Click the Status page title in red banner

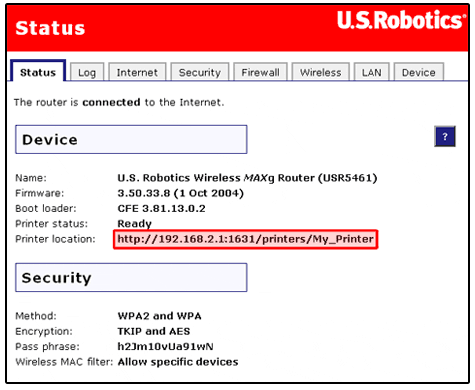click(50, 28)
